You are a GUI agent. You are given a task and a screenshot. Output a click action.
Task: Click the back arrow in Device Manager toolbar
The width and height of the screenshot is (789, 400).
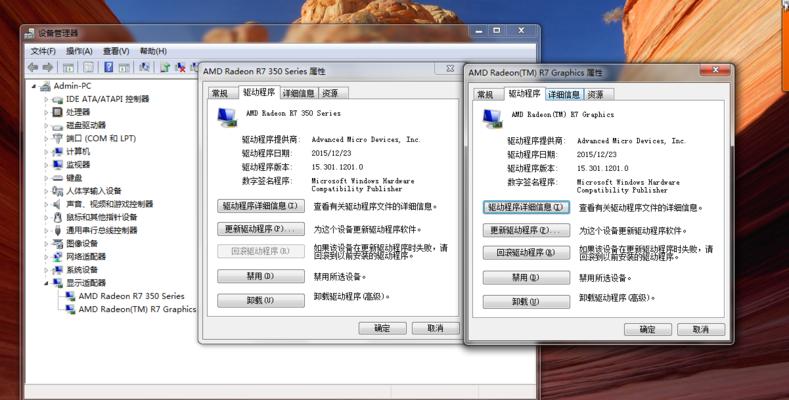tap(33, 67)
